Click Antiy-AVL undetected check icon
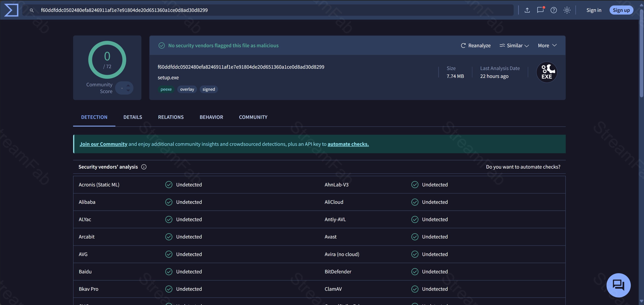The image size is (644, 305). coord(415,219)
